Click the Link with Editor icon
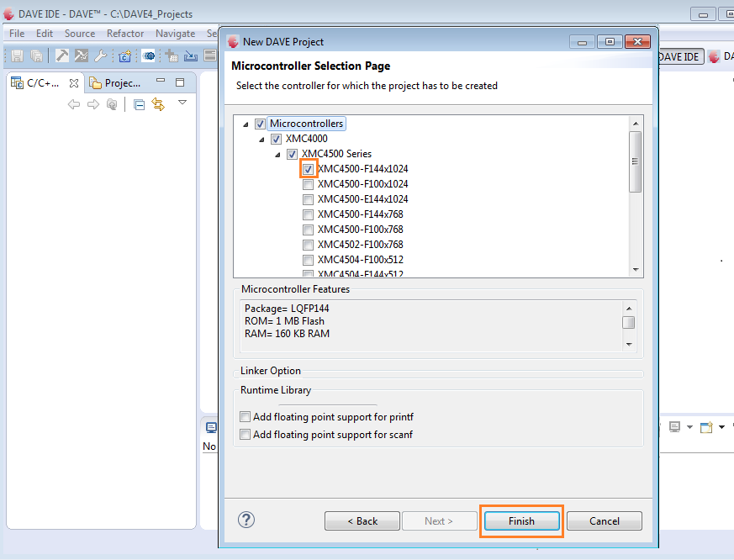The image size is (734, 560). [158, 104]
